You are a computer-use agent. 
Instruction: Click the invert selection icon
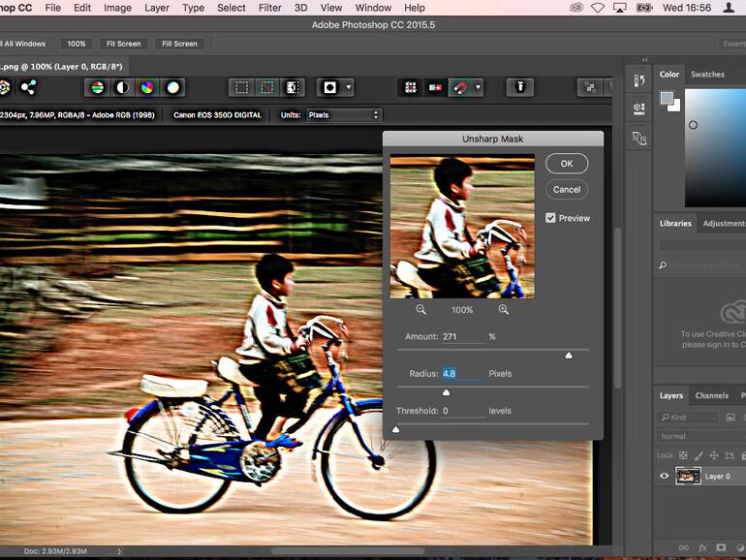click(x=293, y=87)
